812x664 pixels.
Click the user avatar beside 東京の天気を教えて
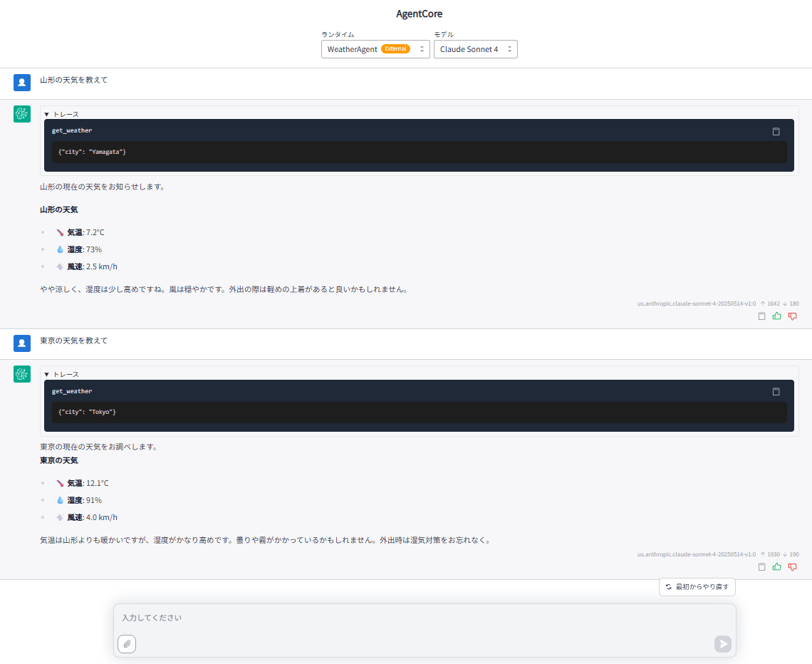click(22, 343)
